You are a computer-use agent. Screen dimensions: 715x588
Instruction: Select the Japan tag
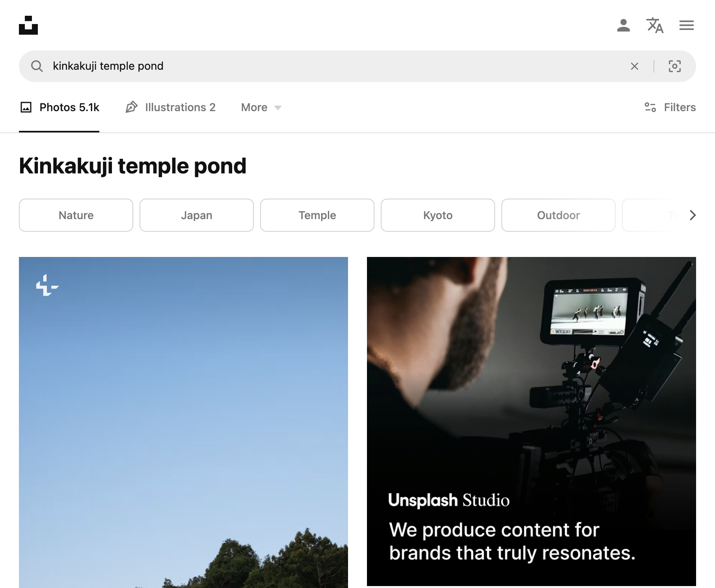[x=197, y=215]
